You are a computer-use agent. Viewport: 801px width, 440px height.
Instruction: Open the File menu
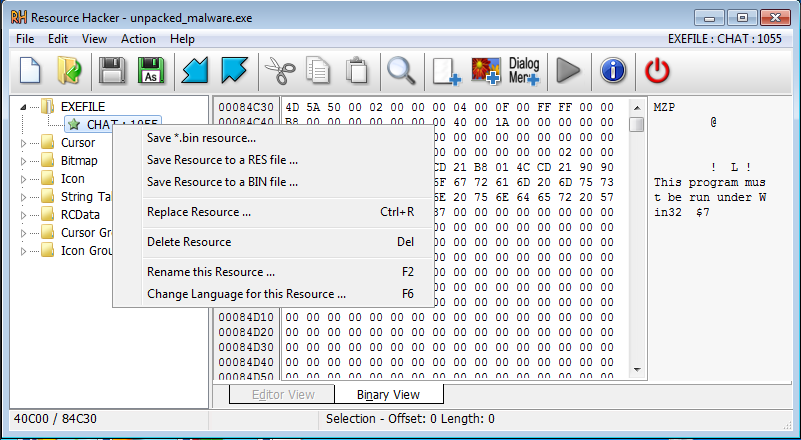pyautogui.click(x=25, y=39)
